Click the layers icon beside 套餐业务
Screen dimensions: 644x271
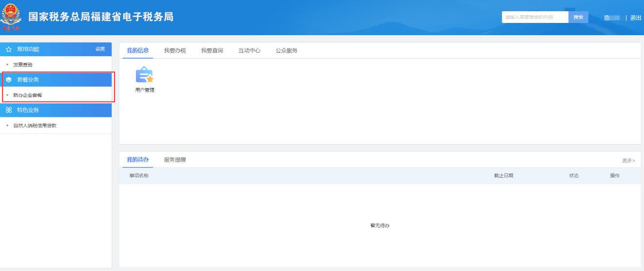pyautogui.click(x=9, y=80)
